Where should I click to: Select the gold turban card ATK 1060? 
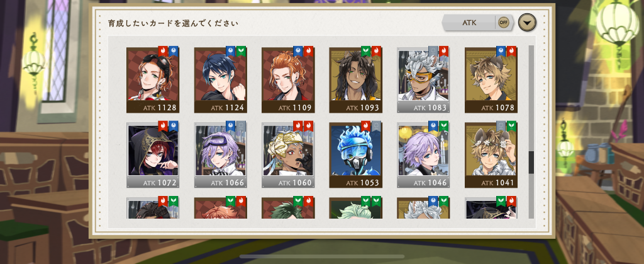pos(288,154)
